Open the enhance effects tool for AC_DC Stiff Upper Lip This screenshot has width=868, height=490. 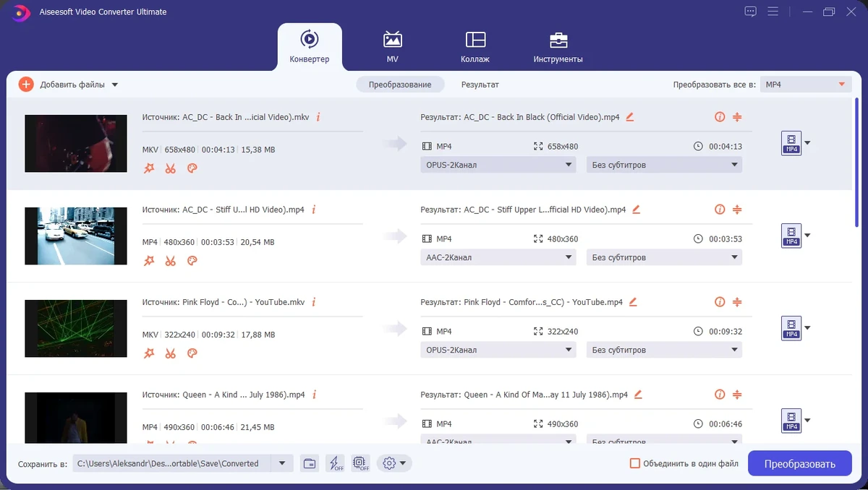pos(149,261)
